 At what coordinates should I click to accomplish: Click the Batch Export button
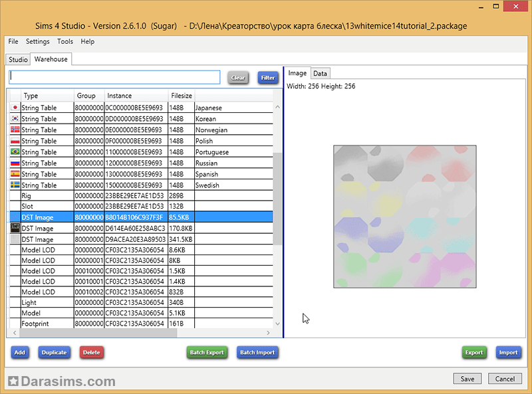[x=207, y=352]
